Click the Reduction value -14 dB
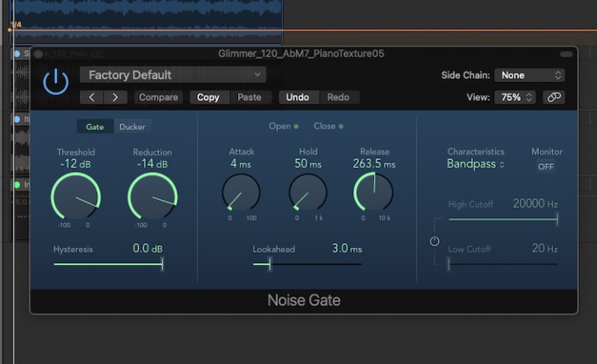Image resolution: width=597 pixels, height=364 pixels. click(153, 164)
